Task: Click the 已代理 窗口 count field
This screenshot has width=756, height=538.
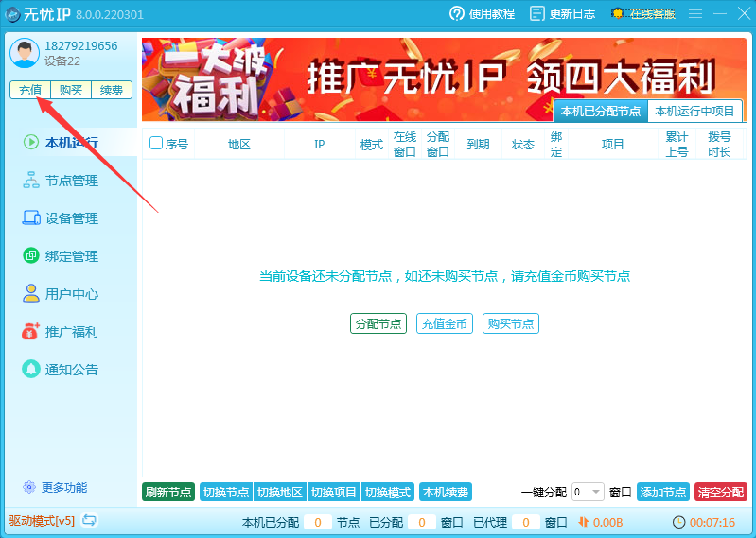Action: [526, 522]
